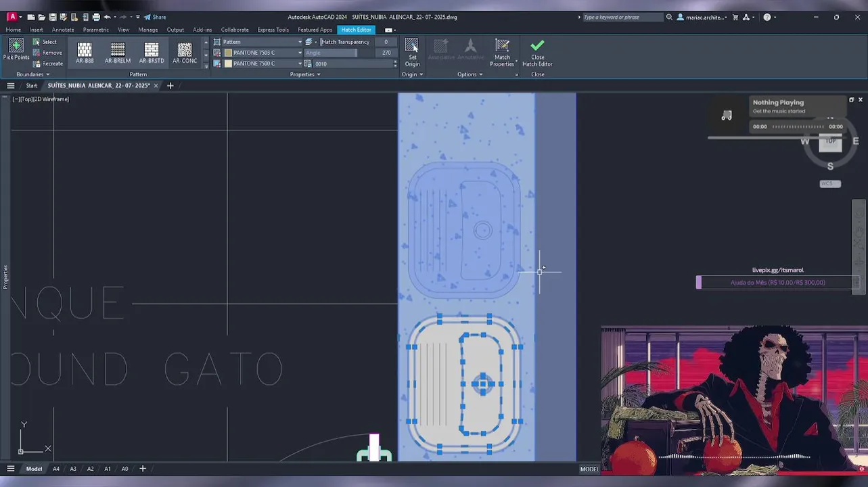Open the Parametric ribbon tab
The height and width of the screenshot is (487, 868).
[x=95, y=30]
